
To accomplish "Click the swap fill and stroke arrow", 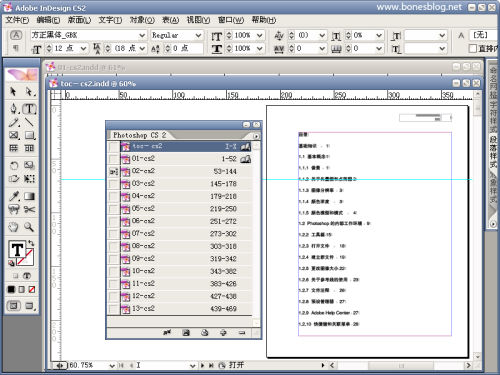I will [x=31, y=243].
